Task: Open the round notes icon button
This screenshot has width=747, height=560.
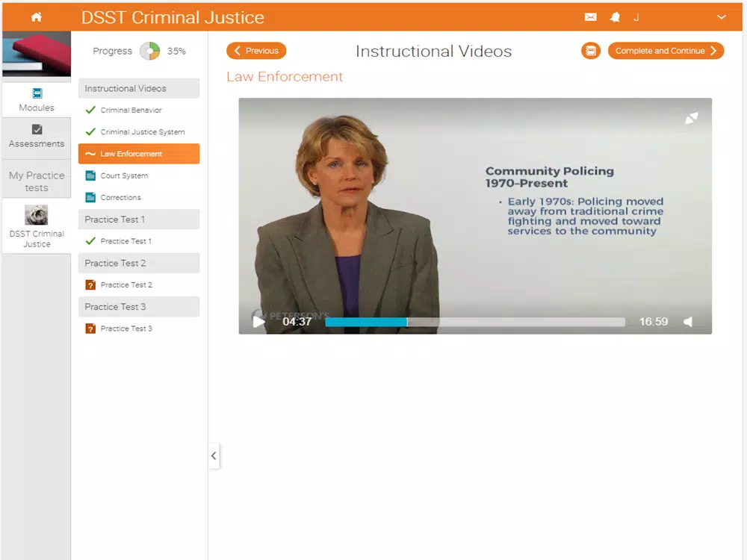Action: coord(591,51)
